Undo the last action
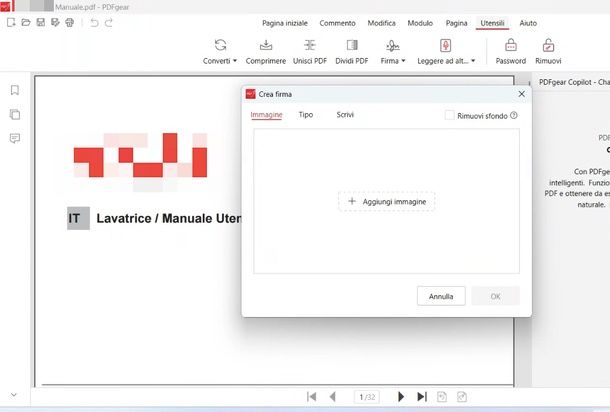Screen dimensions: 610x412 click(x=94, y=23)
